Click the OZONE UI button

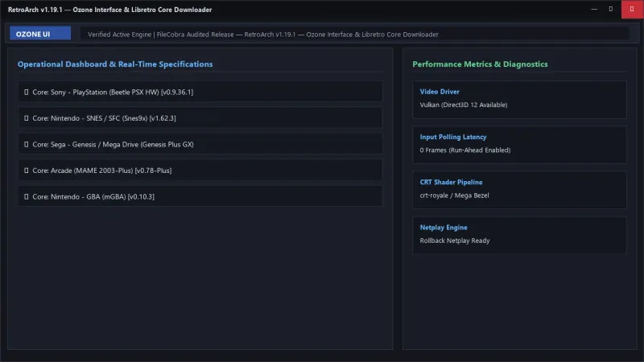[40, 34]
